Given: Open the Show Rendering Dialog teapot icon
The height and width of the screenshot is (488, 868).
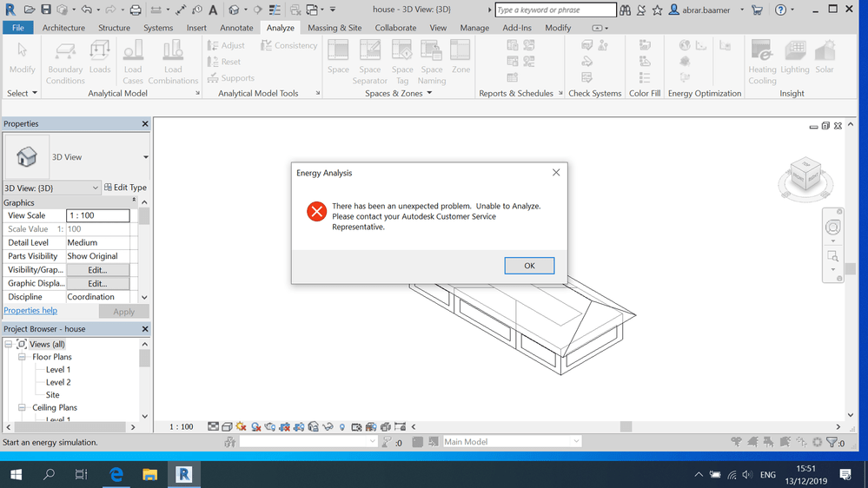Looking at the screenshot, I should 270,426.
